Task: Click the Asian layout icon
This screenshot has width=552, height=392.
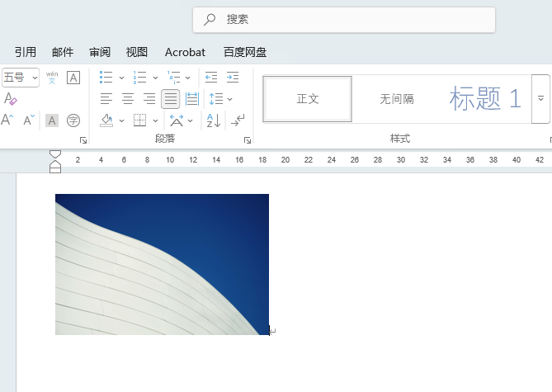Action: point(177,120)
